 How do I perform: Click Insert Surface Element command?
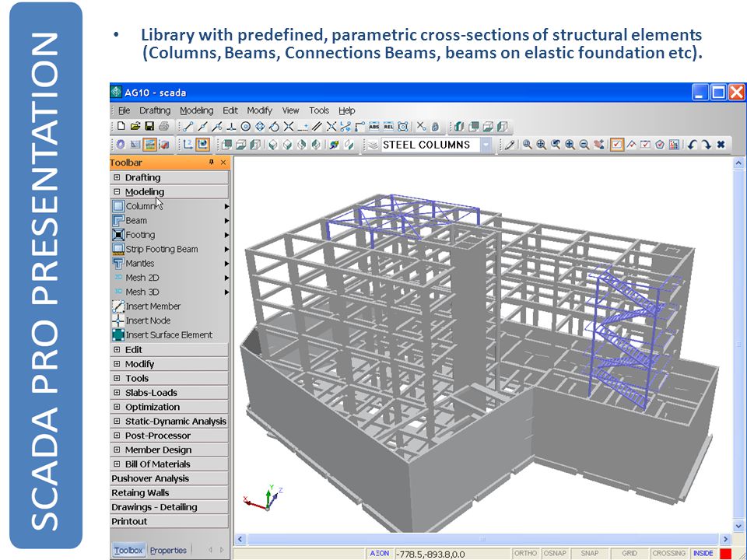coord(162,334)
